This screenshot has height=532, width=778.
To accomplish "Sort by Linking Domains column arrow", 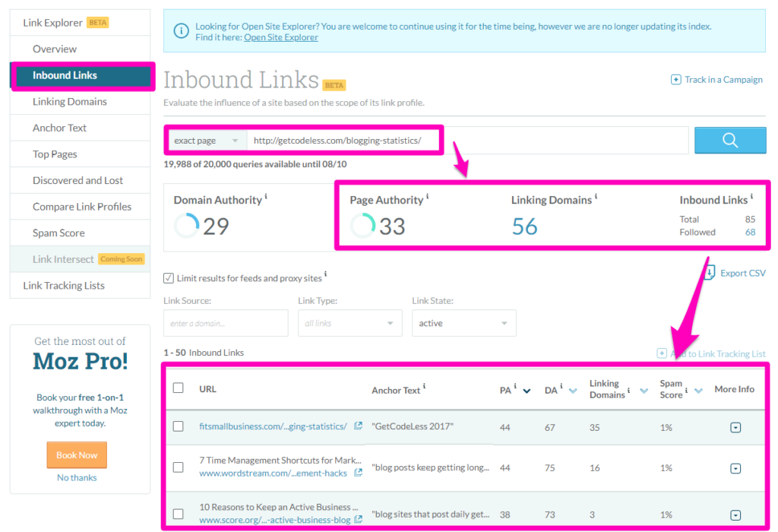I will click(x=644, y=391).
